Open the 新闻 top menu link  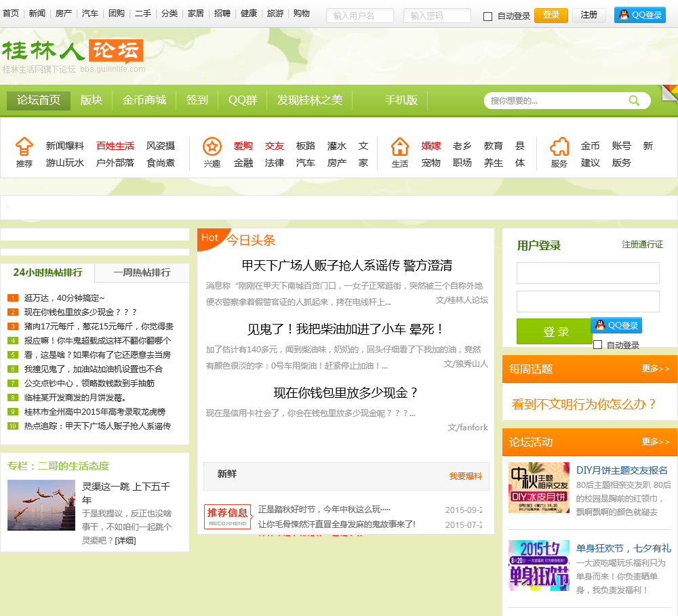37,14
